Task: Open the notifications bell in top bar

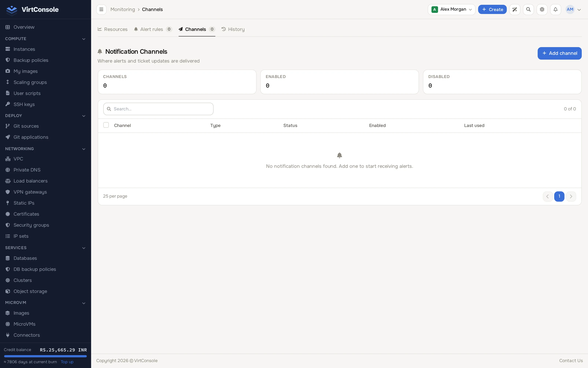Action: click(x=555, y=10)
